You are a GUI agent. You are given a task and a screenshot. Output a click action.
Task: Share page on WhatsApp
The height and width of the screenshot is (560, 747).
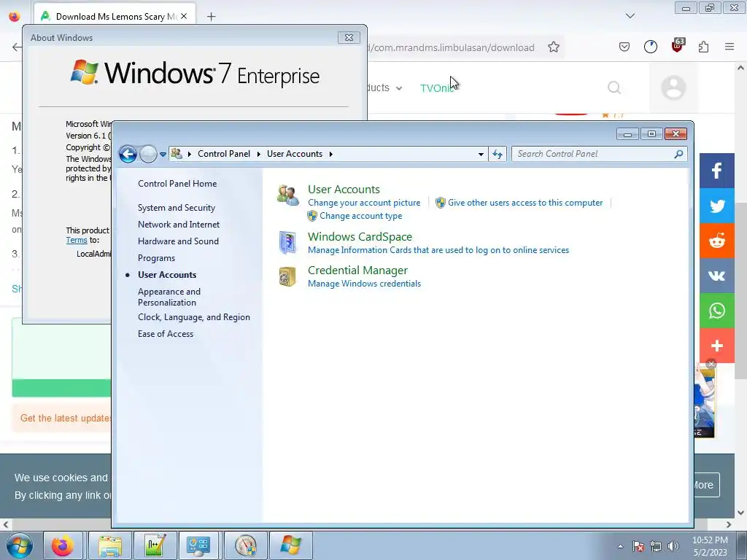tap(717, 311)
